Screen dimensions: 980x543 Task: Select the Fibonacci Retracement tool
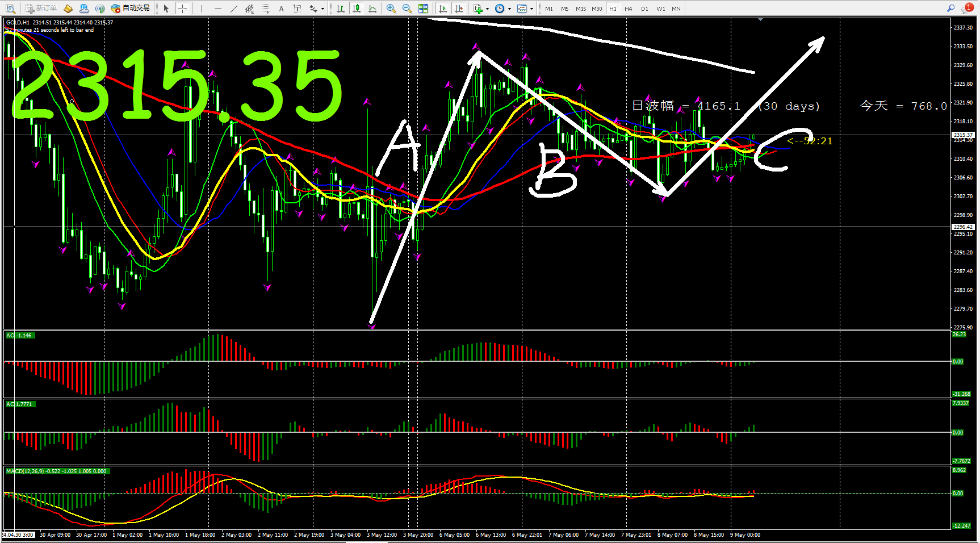tap(265, 9)
